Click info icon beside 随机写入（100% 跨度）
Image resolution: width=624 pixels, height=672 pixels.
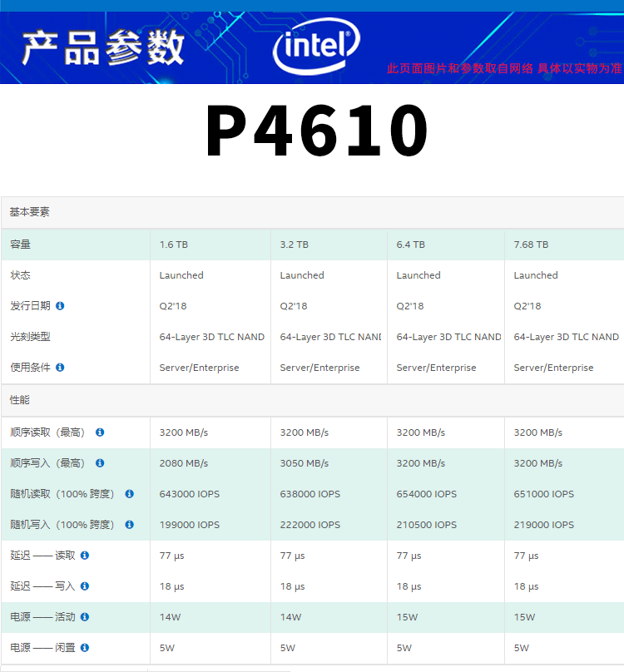point(130,525)
